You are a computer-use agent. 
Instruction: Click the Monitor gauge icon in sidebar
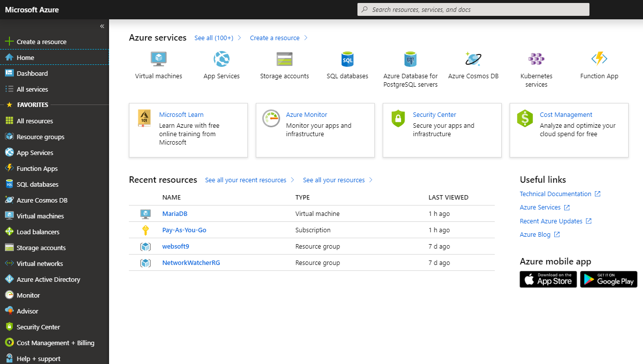tap(9, 295)
